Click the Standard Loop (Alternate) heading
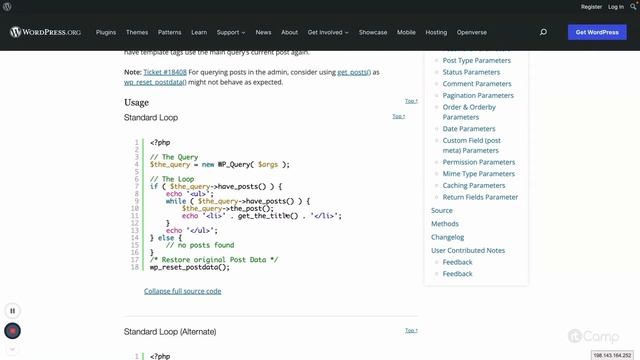640x360 pixels. tap(170, 332)
